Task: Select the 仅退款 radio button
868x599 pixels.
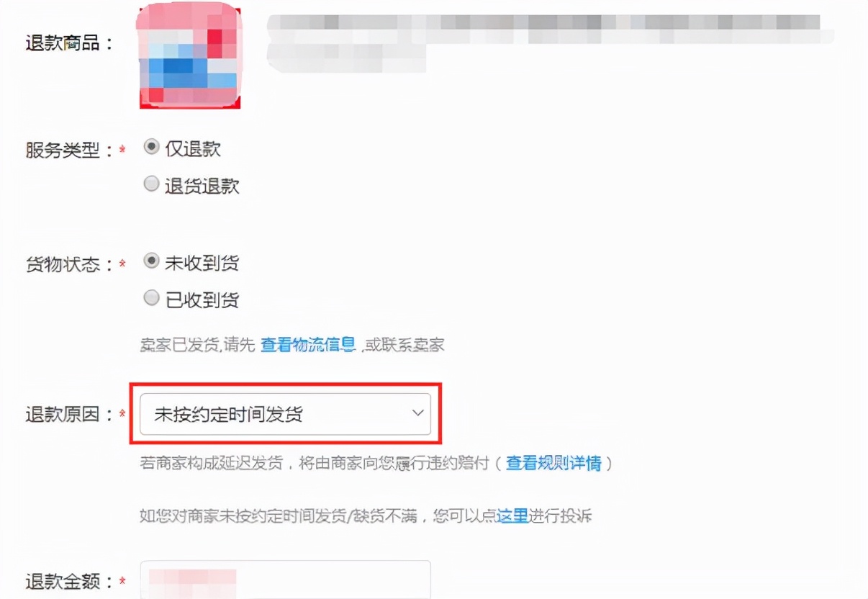Action: tap(151, 147)
